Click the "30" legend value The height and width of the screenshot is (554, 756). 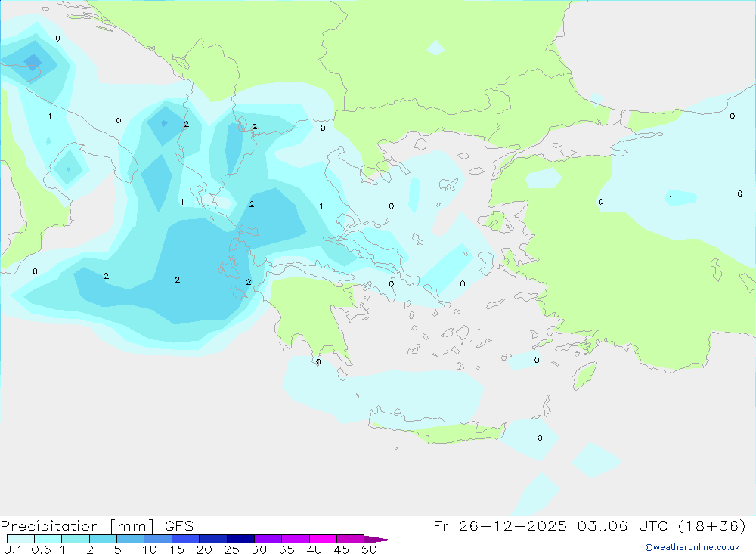(259, 549)
